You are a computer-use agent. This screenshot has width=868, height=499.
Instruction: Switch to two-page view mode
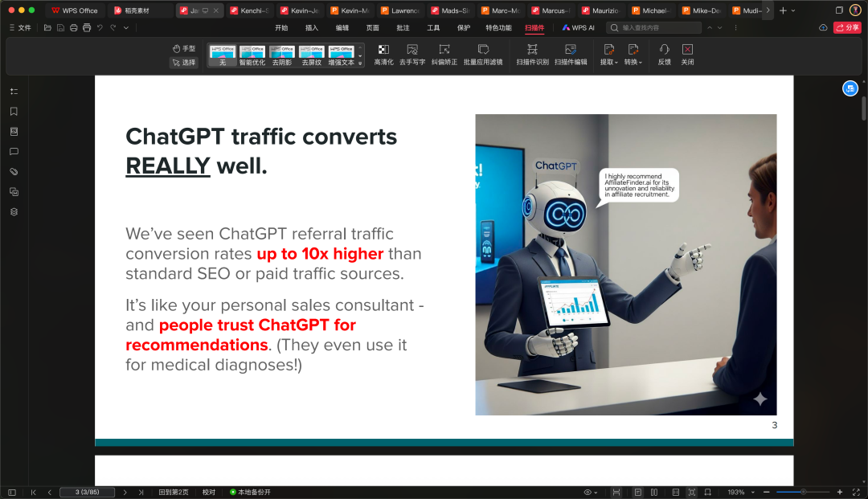pyautogui.click(x=653, y=492)
